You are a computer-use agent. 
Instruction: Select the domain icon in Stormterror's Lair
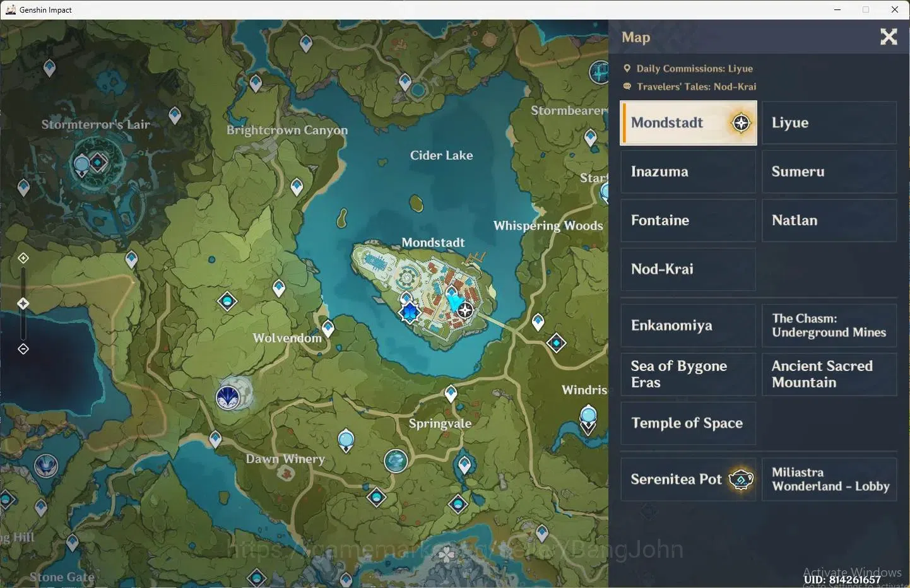click(98, 163)
